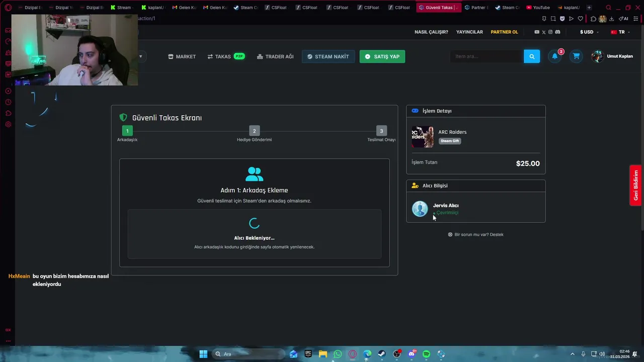Viewport: 644px width, 362px height.
Task: Open the USD currency dropdown
Action: pyautogui.click(x=589, y=32)
